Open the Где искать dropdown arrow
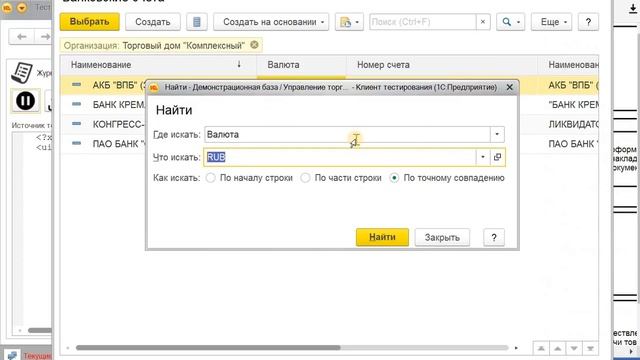This screenshot has height=360, width=640. tap(497, 134)
